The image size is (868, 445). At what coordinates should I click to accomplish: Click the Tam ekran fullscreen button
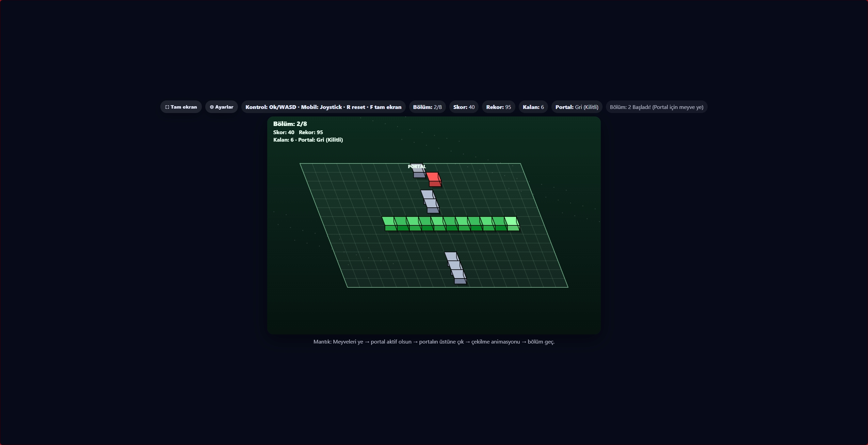[x=181, y=107]
